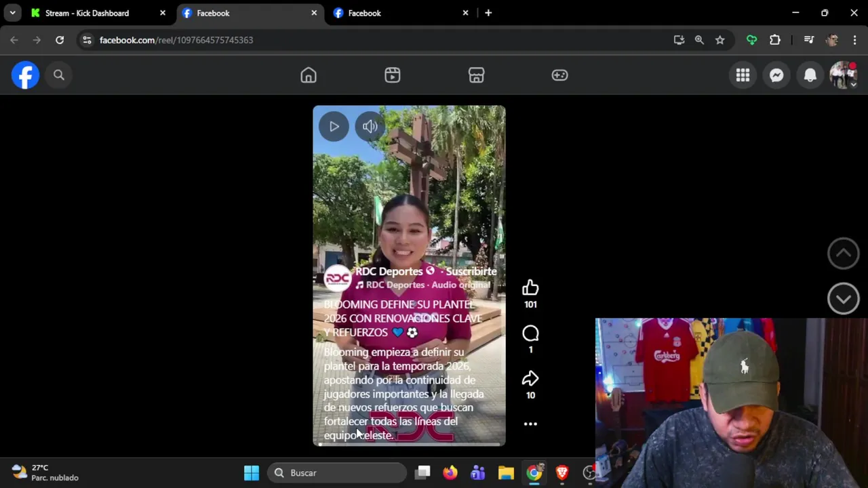This screenshot has height=488, width=868.
Task: Open the reel comments bubble
Action: click(x=530, y=333)
